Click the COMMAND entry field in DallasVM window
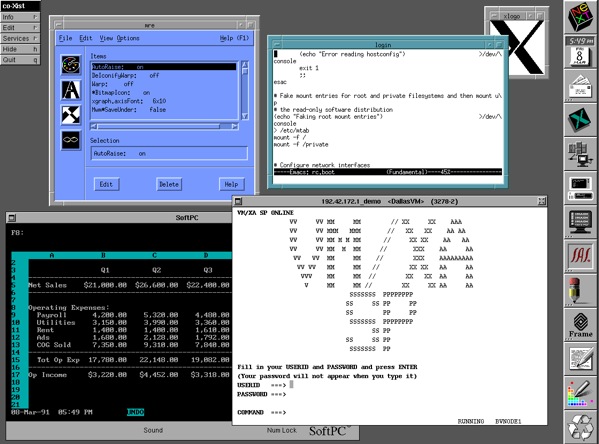Image resolution: width=599 pixels, height=444 pixels. coord(291,412)
